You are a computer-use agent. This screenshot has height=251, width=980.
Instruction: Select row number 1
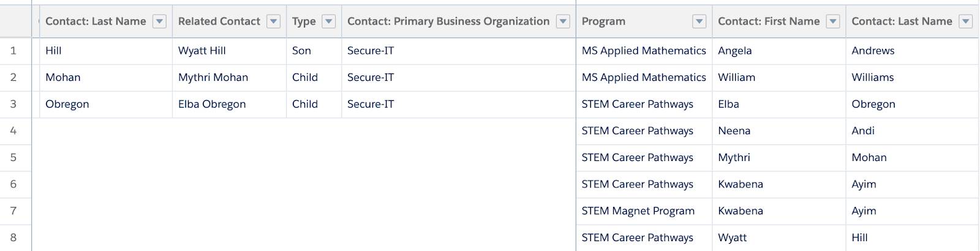pos(13,51)
